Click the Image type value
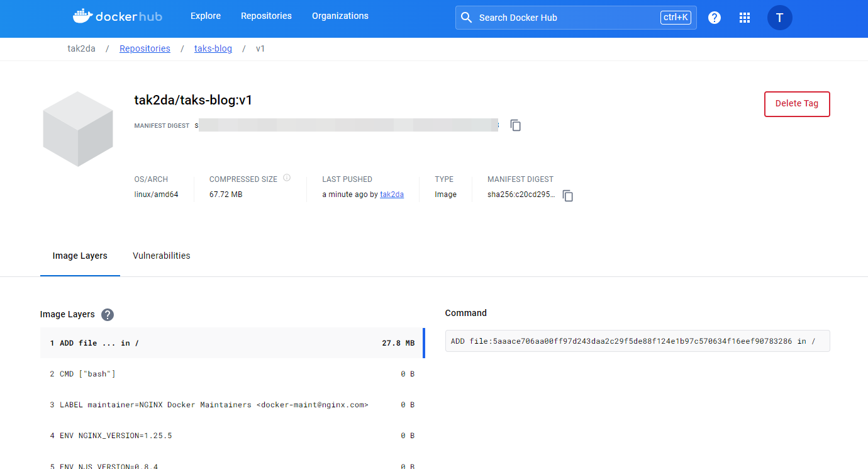The image size is (868, 469). tap(445, 195)
